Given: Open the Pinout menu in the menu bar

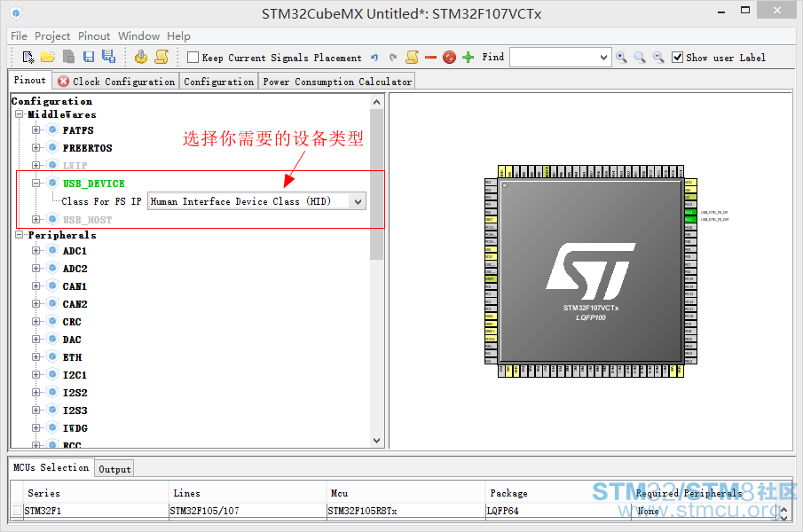Looking at the screenshot, I should tap(94, 36).
